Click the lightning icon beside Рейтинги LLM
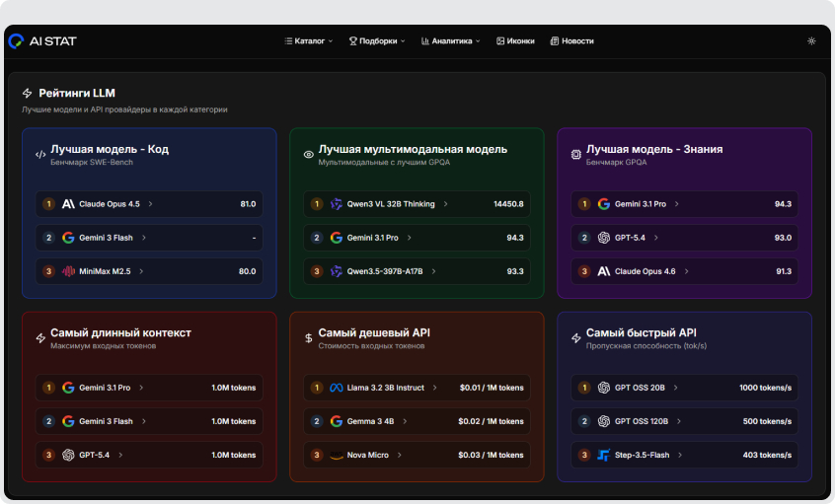The image size is (835, 504). coord(28,93)
